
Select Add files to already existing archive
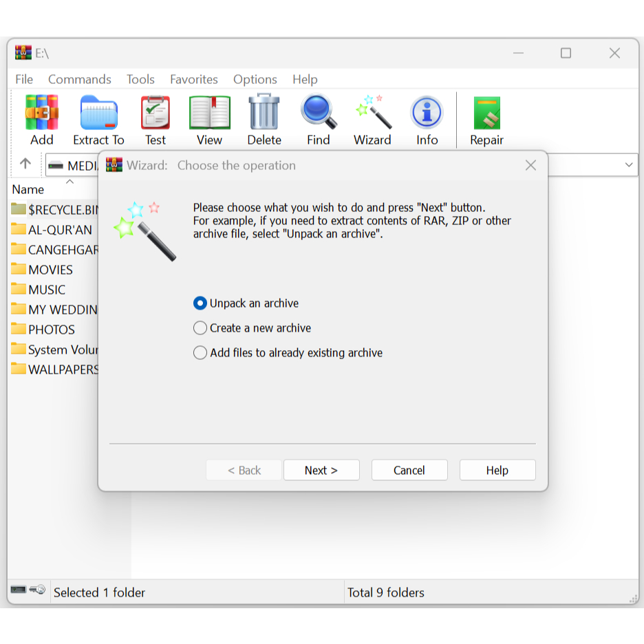(288, 352)
